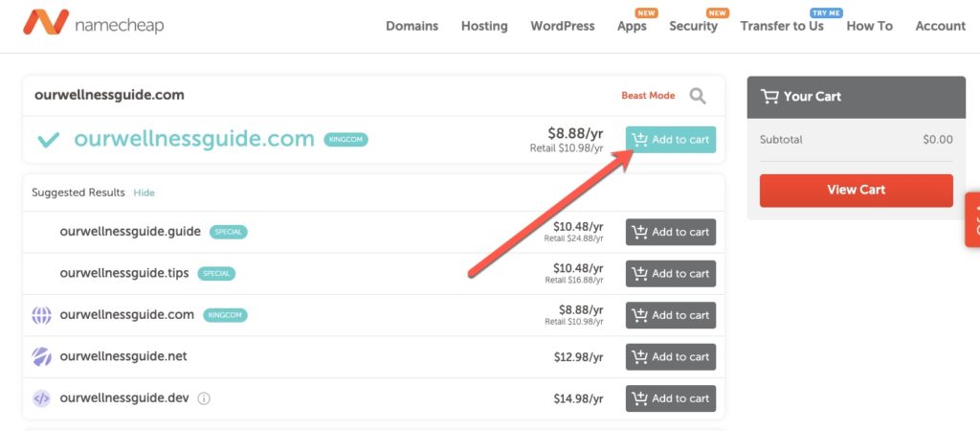Open the WordPress menu
The image size is (980, 431).
[x=563, y=26]
